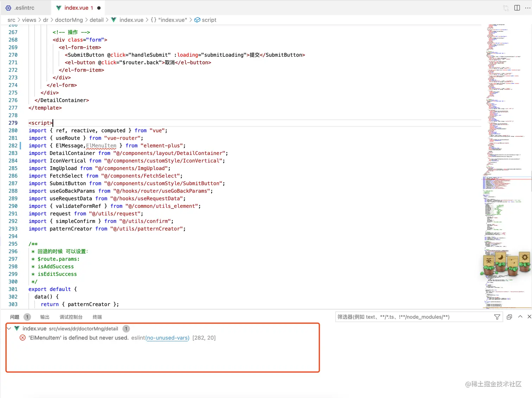Maximize the panel with the up chevron

[520, 317]
